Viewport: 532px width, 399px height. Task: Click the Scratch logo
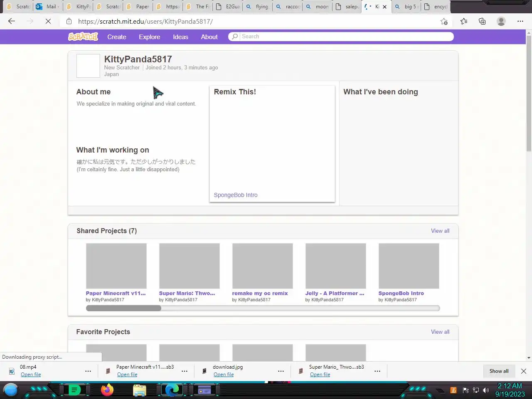(x=83, y=37)
